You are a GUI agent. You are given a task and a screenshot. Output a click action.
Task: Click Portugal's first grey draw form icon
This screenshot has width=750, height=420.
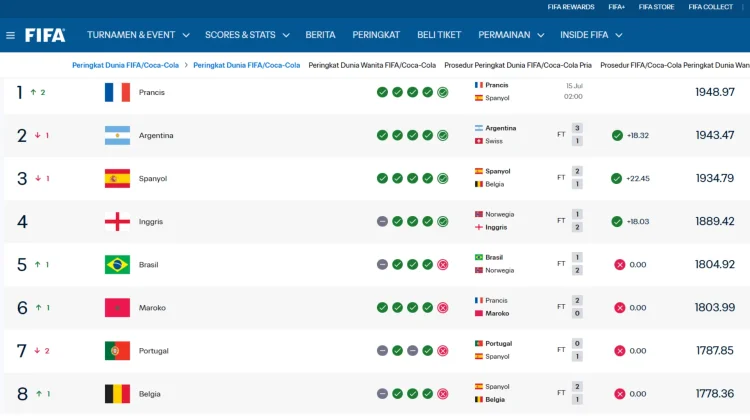tap(382, 351)
